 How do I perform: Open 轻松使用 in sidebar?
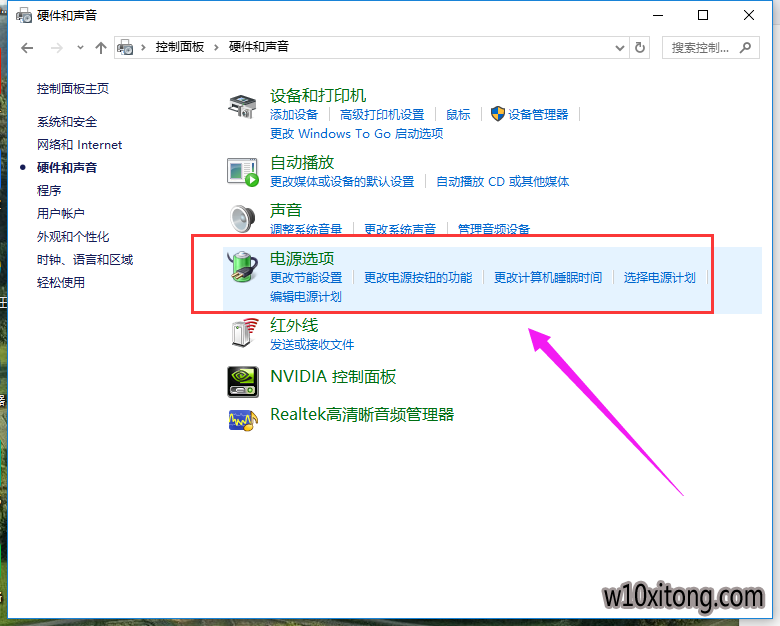(x=61, y=283)
